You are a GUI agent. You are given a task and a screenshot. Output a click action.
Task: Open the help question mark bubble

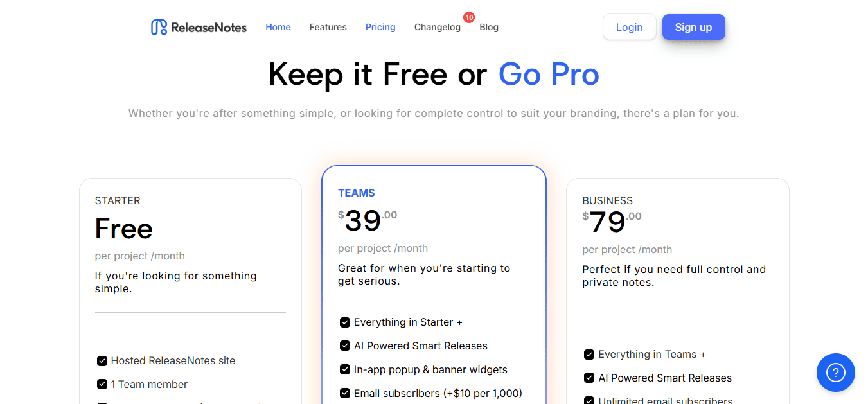(835, 373)
